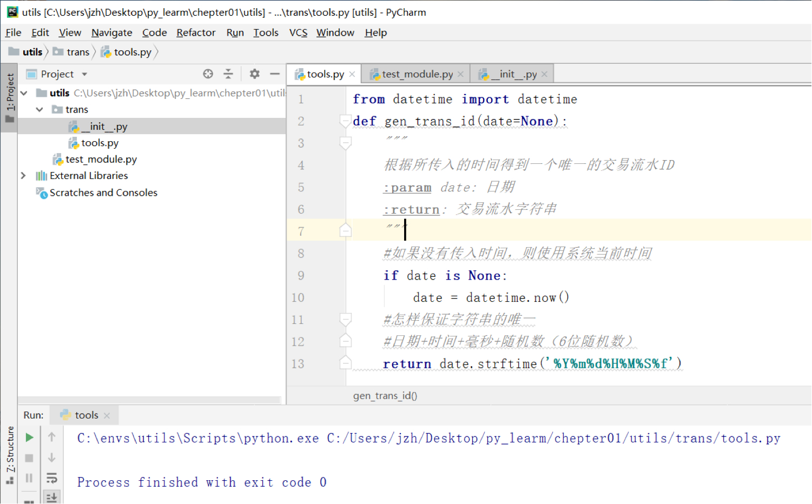
Task: Open the Code menu
Action: (154, 32)
